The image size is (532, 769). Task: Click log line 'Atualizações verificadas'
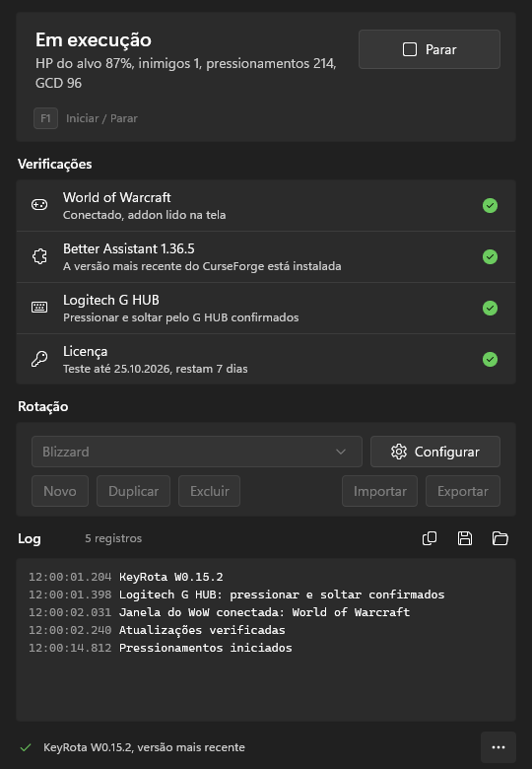[202, 630]
